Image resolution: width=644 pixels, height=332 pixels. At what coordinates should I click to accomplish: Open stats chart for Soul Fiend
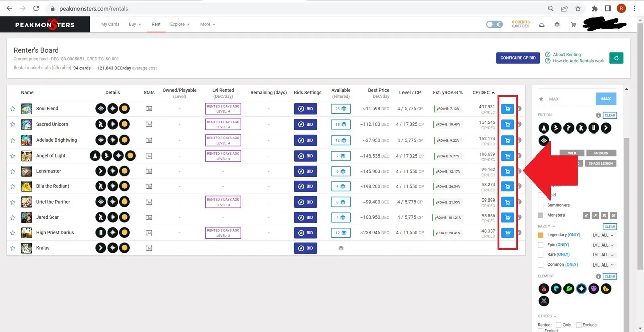click(149, 109)
